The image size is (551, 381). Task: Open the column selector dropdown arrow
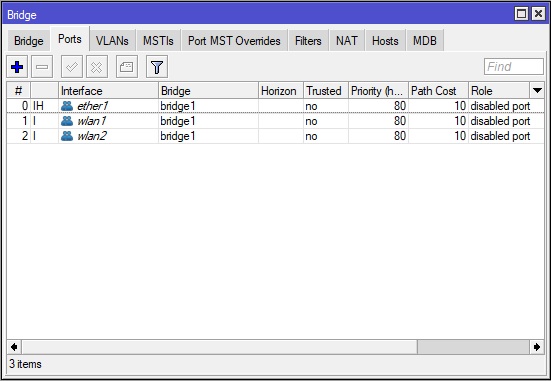pos(537,91)
